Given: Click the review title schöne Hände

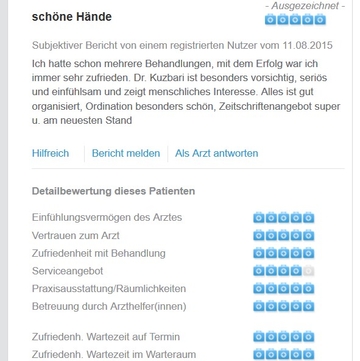Looking at the screenshot, I should [x=72, y=17].
